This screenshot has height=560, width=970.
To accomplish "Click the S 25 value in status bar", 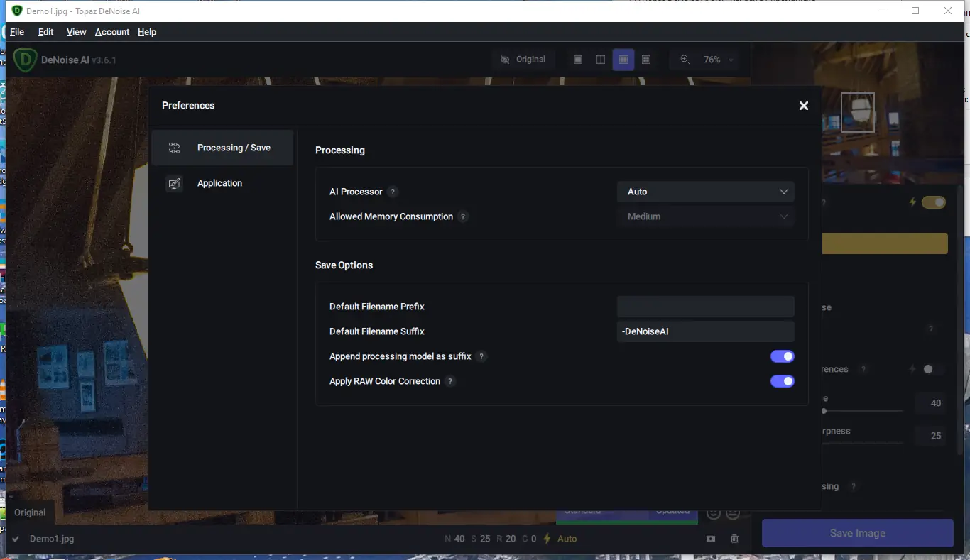I will (480, 539).
